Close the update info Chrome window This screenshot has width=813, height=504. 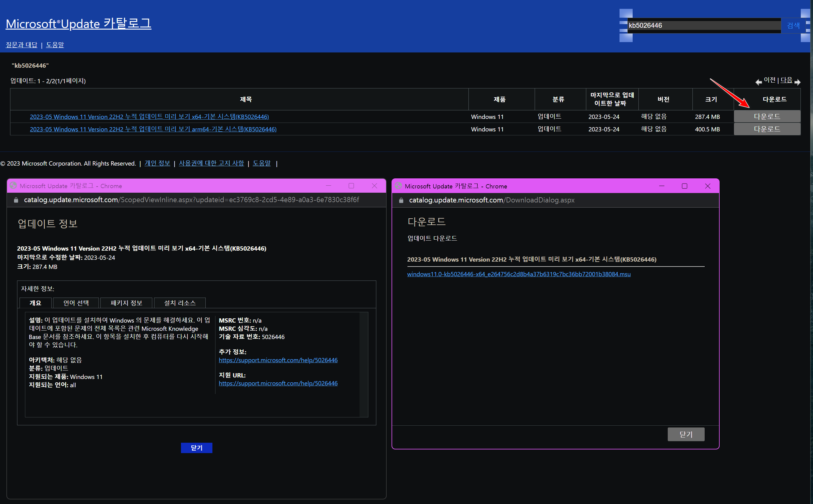coord(374,186)
